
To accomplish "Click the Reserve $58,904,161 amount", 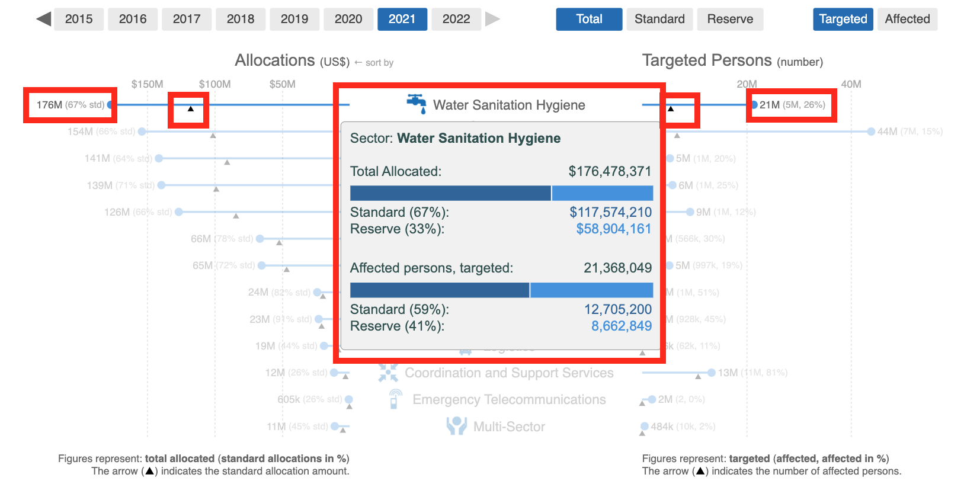I will 614,229.
